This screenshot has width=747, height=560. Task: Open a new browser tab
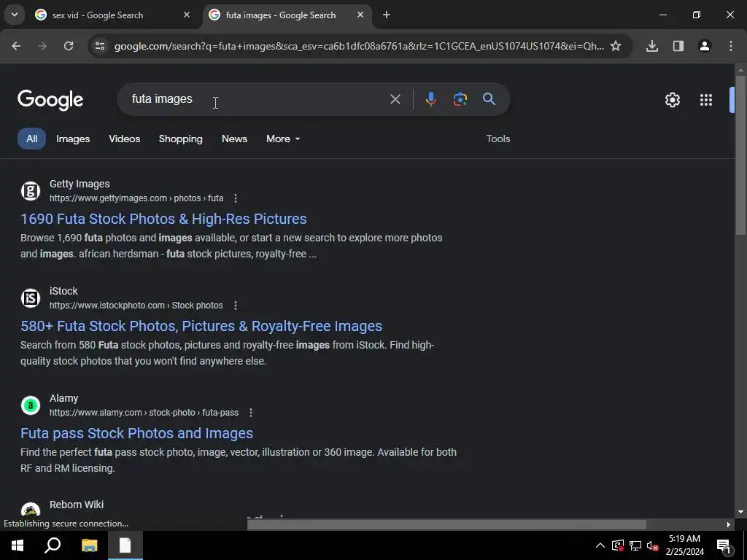387,15
